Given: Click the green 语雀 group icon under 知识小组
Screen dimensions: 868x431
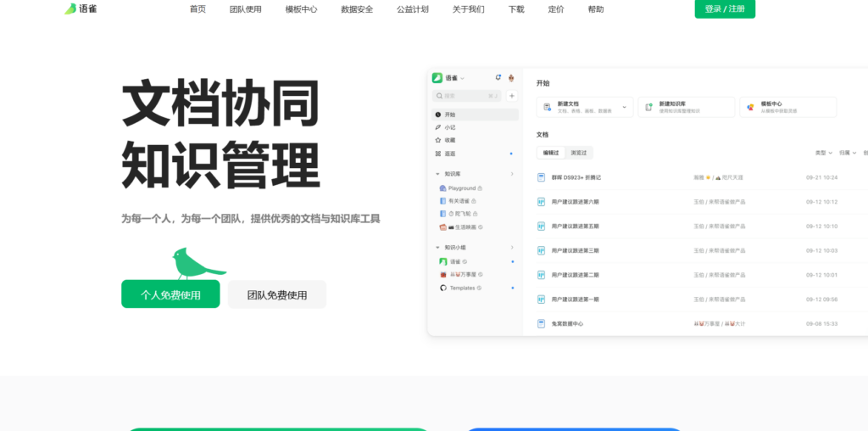Looking at the screenshot, I should [x=442, y=261].
